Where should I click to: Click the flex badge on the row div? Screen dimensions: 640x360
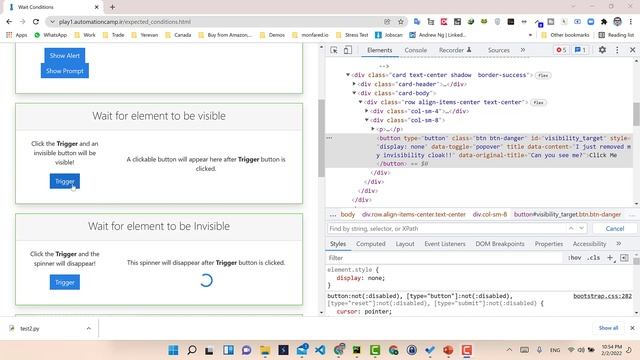538,102
